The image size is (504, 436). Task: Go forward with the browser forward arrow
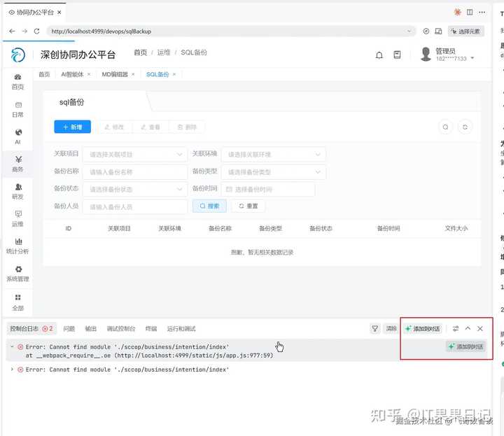click(x=24, y=31)
